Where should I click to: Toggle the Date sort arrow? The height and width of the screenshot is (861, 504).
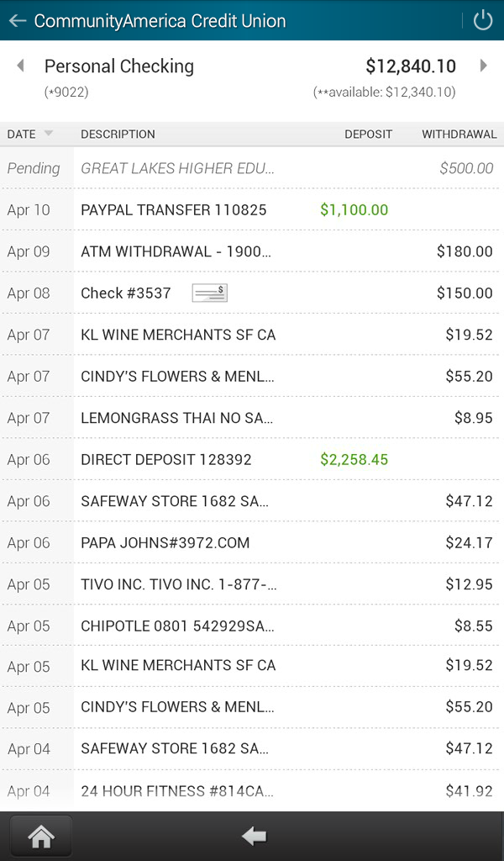48,134
